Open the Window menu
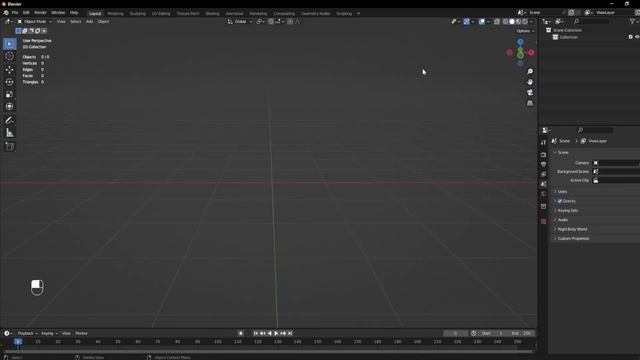This screenshot has height=360, width=640. (x=58, y=13)
